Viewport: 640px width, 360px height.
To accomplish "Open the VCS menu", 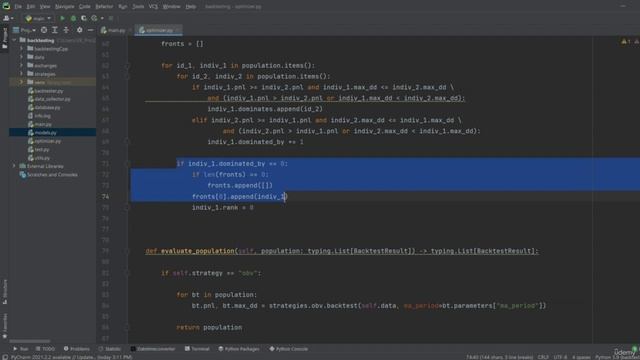I will (153, 7).
